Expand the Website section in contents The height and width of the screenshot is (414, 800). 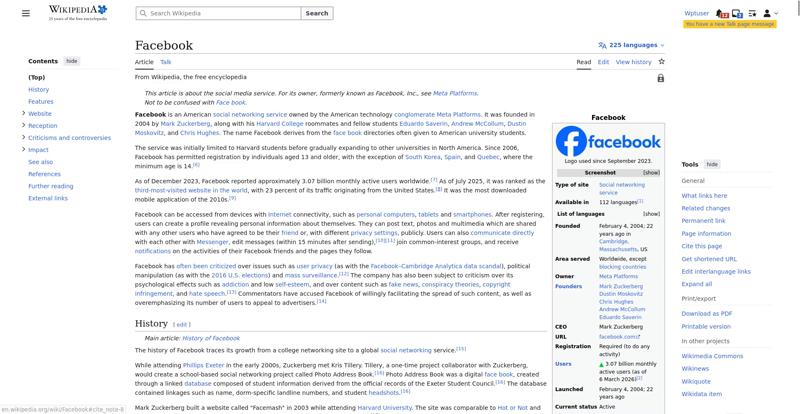(x=24, y=113)
